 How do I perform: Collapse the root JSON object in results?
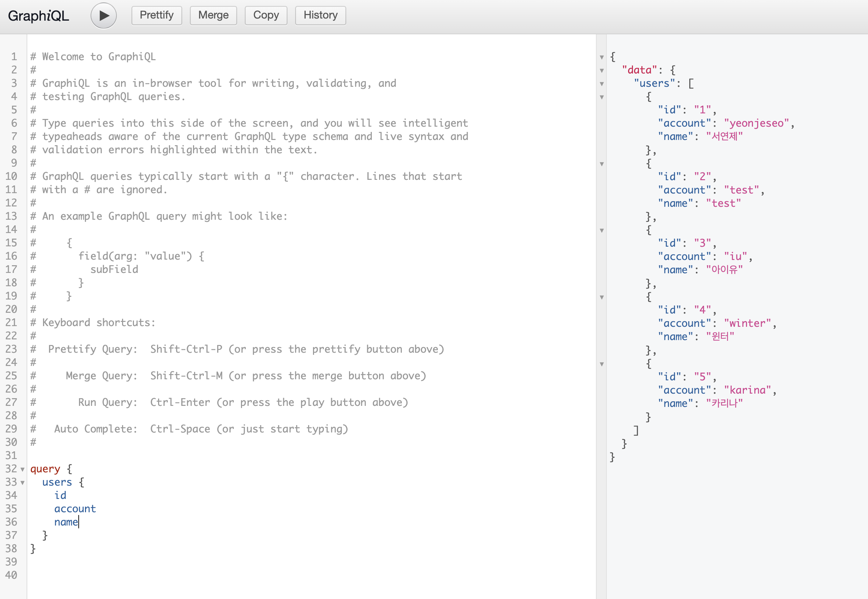coord(602,57)
